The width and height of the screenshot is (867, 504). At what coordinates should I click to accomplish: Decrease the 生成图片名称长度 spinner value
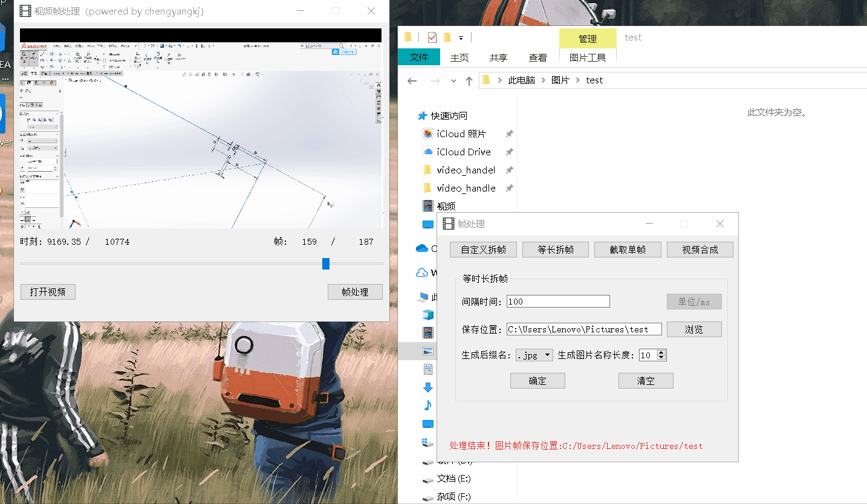tap(661, 358)
